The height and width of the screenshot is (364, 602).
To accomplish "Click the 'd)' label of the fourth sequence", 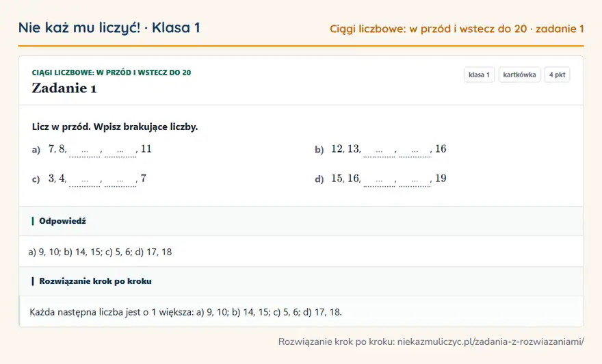I will coord(319,179).
